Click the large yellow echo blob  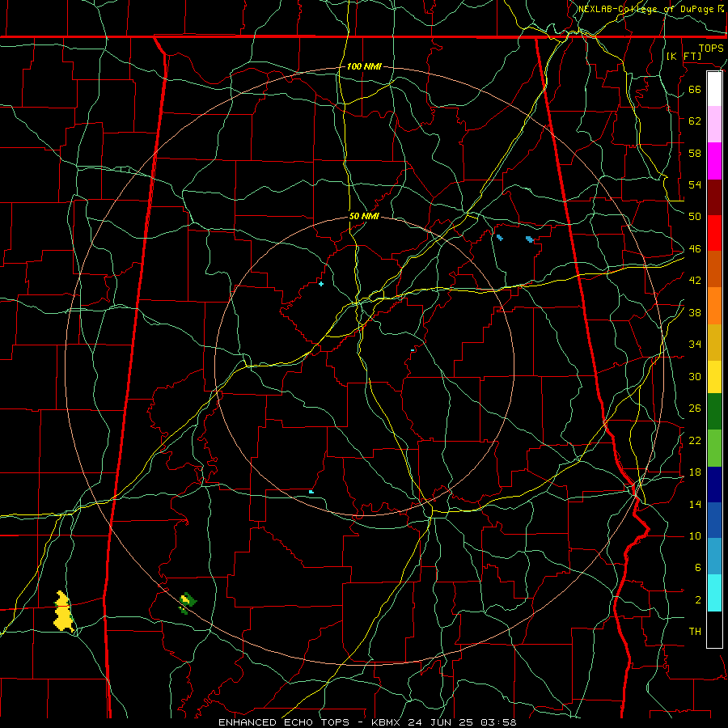point(64,611)
